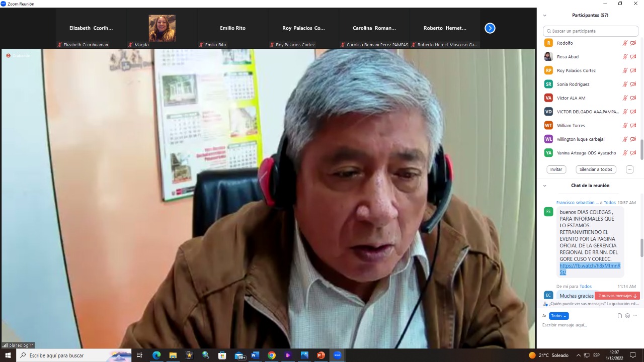Open Microsoft Word from the taskbar

pos(254,355)
